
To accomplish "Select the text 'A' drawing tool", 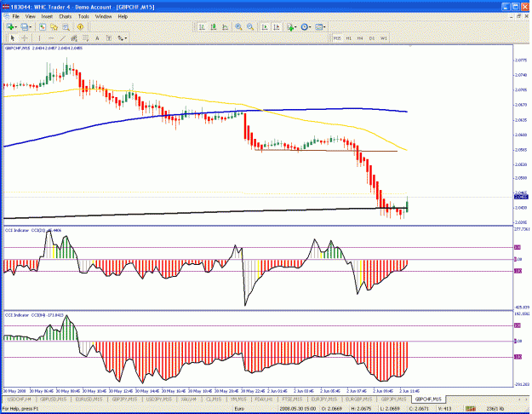I will [x=97, y=38].
